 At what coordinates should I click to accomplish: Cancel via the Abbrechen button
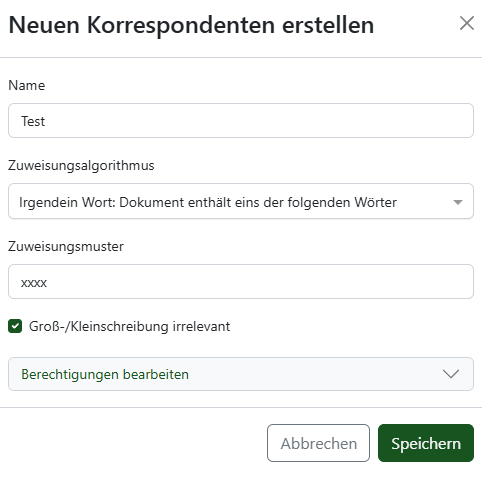318,443
